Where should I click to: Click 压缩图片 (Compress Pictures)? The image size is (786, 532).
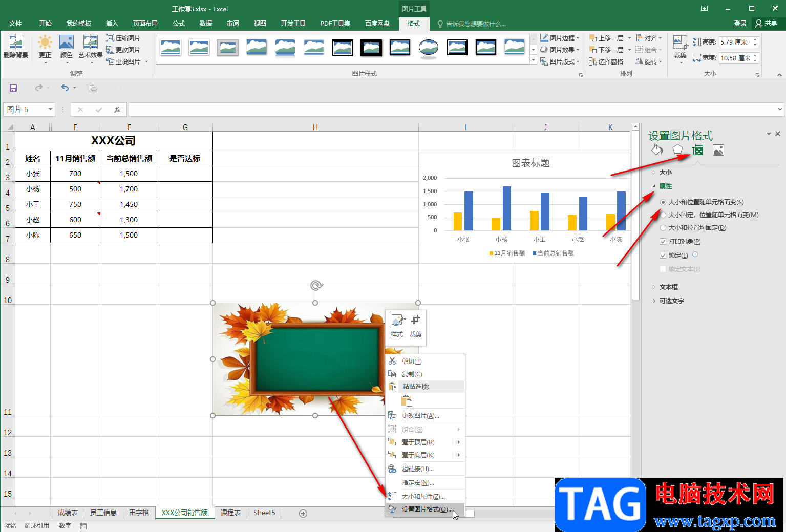point(123,38)
